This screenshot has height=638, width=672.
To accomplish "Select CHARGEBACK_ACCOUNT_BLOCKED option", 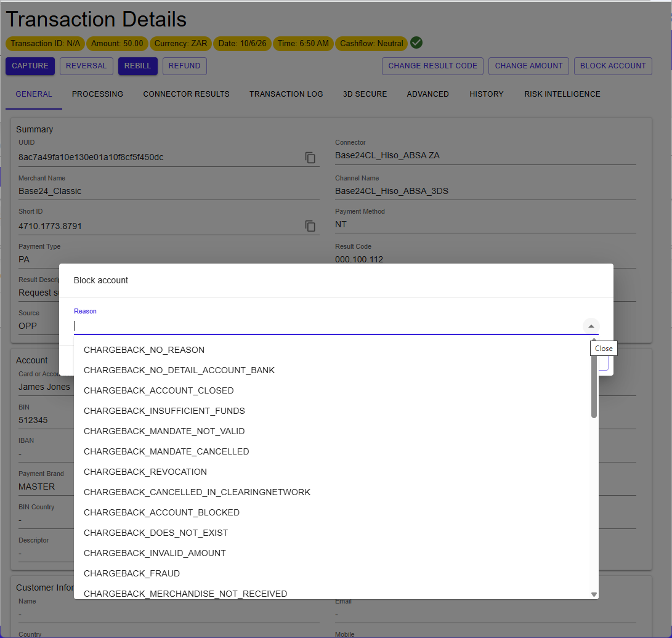I will tap(336, 512).
